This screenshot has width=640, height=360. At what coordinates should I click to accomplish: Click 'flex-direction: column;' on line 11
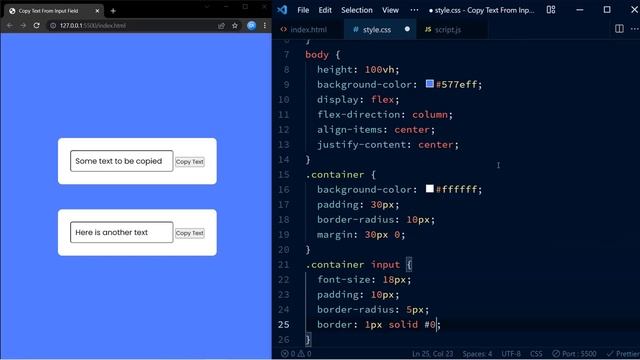[385, 115]
